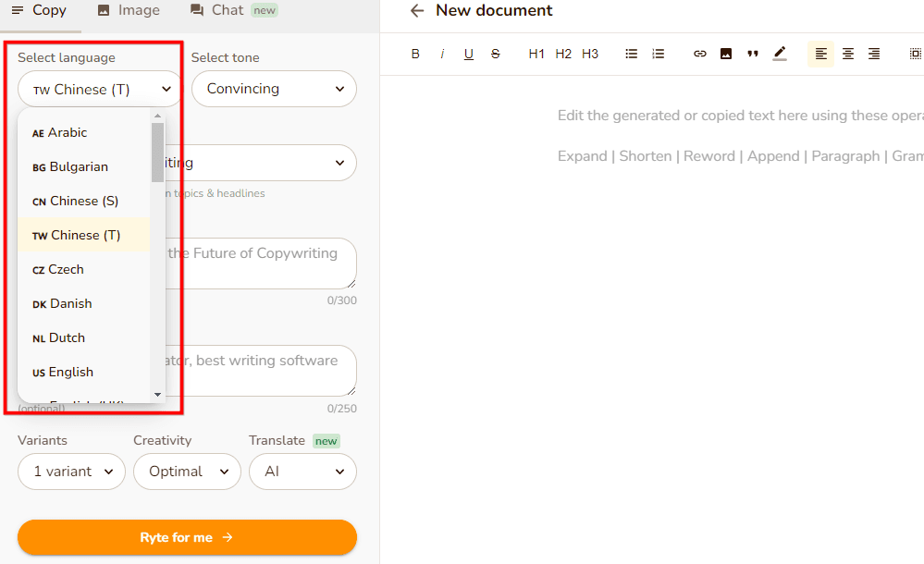This screenshot has height=564, width=924.
Task: Click the language list scrollbar down arrow
Action: tap(157, 394)
